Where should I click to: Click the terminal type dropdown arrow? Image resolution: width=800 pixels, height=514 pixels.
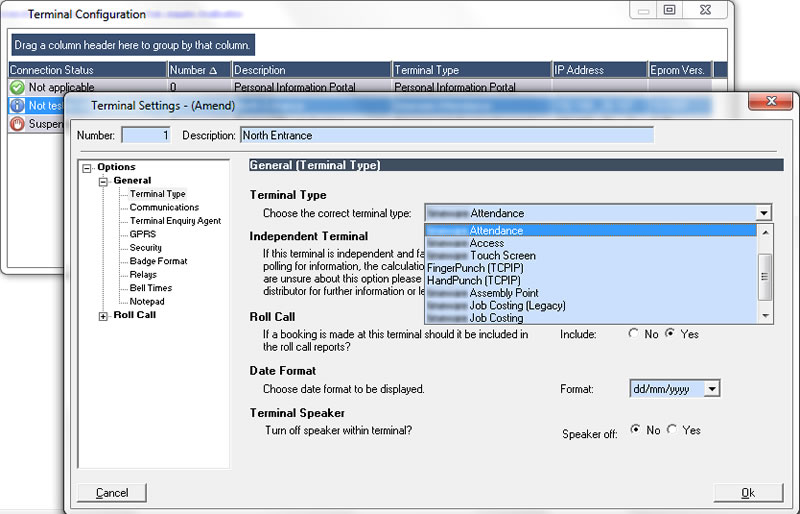(x=764, y=213)
